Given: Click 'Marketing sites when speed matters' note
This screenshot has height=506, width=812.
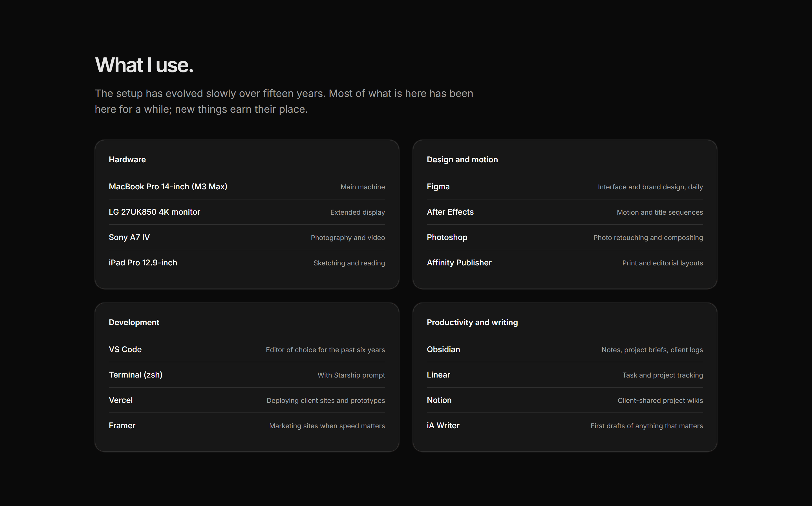Looking at the screenshot, I should [327, 426].
